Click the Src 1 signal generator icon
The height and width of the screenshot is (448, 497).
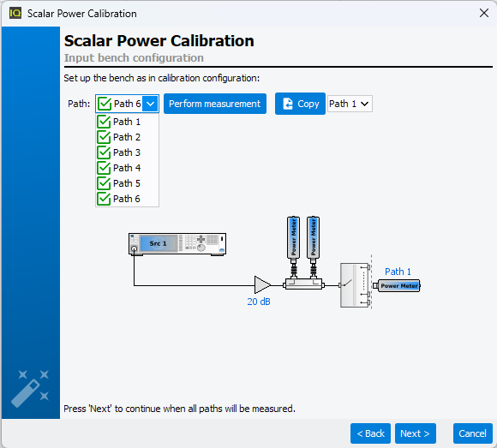pos(177,244)
